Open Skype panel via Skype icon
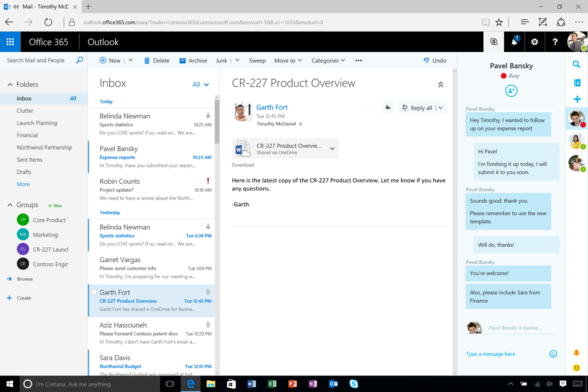 [493, 41]
